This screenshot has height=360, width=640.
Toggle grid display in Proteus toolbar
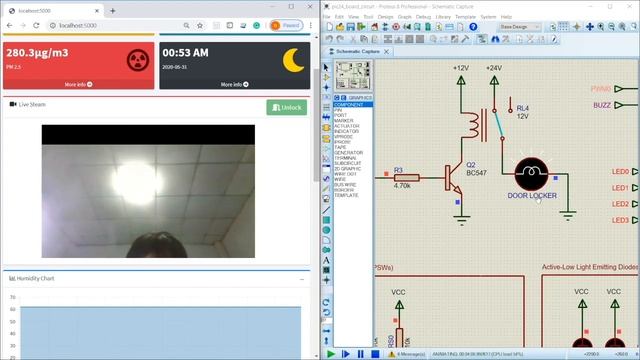tap(563, 27)
